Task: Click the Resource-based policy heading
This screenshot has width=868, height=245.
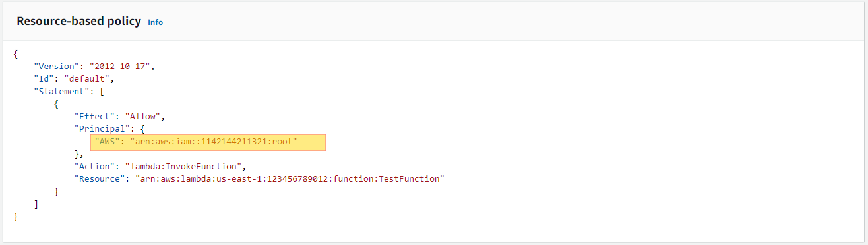Action: tap(78, 21)
